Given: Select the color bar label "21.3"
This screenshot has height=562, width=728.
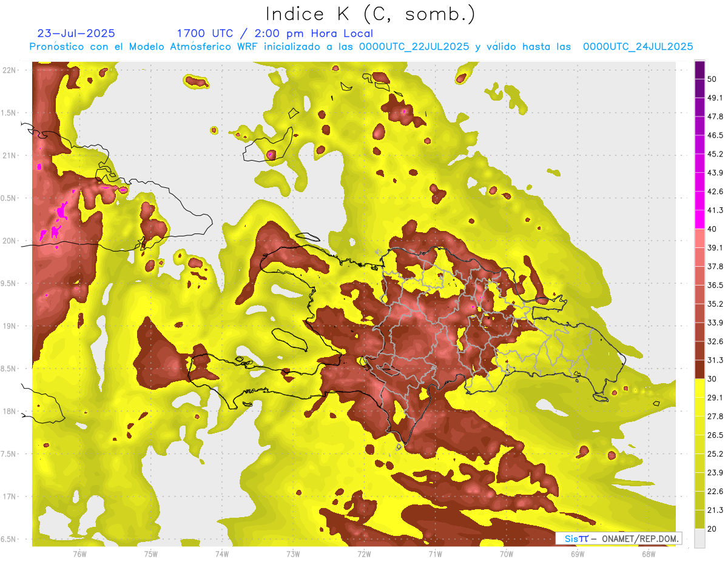Looking at the screenshot, I should point(715,510).
